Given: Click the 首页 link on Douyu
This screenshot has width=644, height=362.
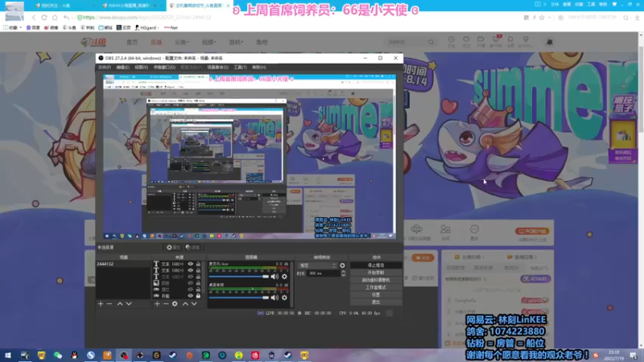Looking at the screenshot, I should coord(132,43).
